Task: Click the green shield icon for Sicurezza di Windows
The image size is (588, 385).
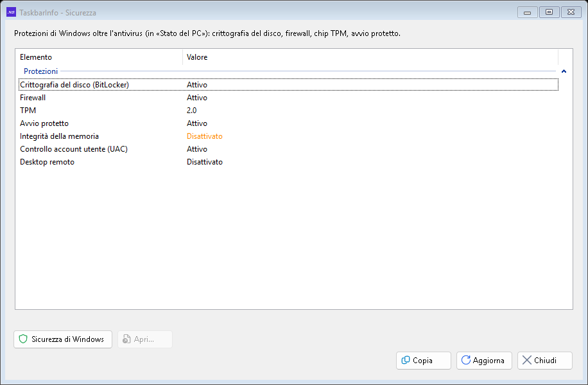Action: coord(23,339)
